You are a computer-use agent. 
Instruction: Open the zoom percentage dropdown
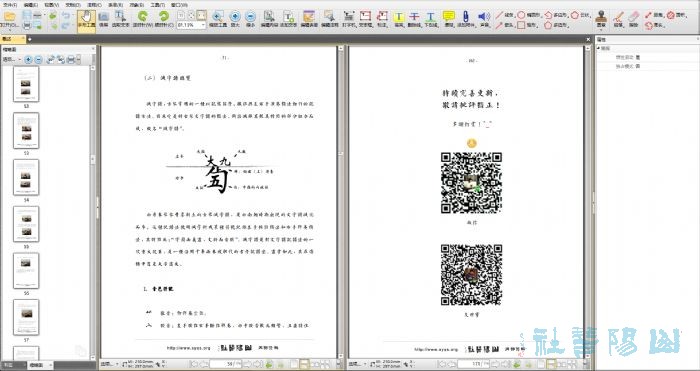[x=203, y=25]
